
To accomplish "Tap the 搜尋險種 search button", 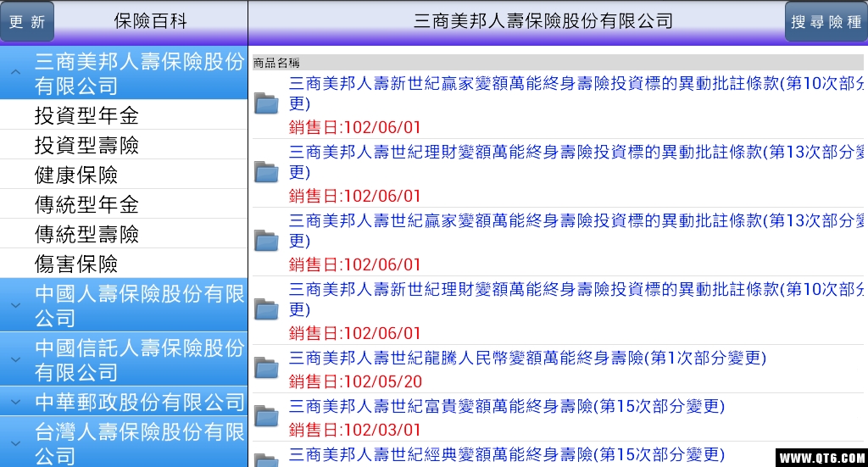I will click(826, 21).
